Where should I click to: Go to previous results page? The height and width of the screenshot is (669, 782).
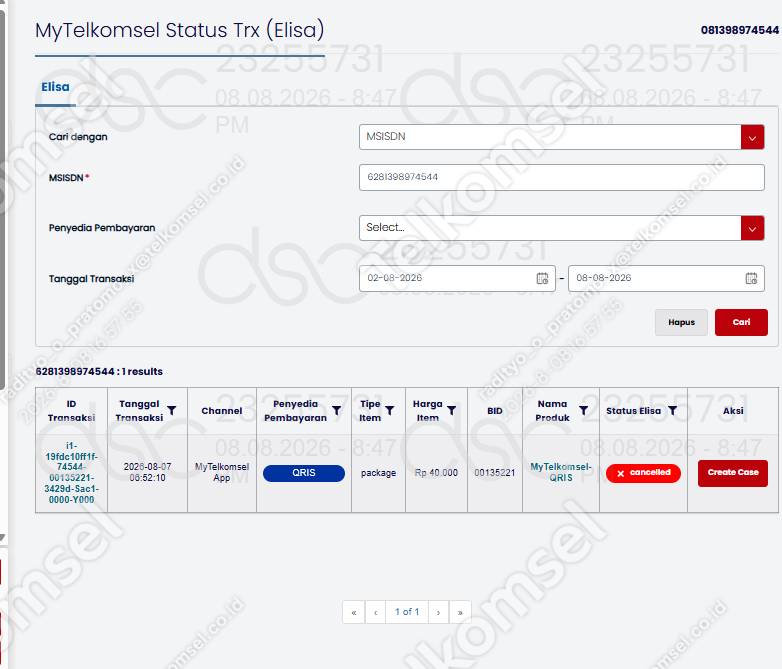(x=375, y=612)
